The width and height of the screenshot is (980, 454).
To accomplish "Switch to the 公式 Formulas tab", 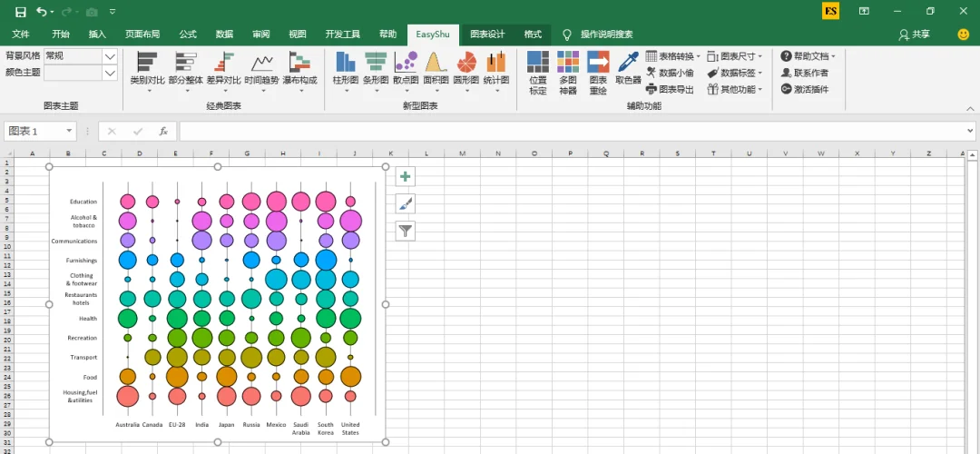I will coord(188,35).
